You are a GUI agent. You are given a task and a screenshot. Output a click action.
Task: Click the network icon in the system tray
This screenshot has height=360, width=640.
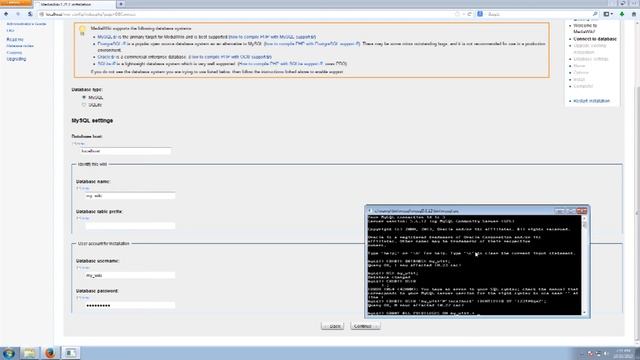tap(598, 353)
